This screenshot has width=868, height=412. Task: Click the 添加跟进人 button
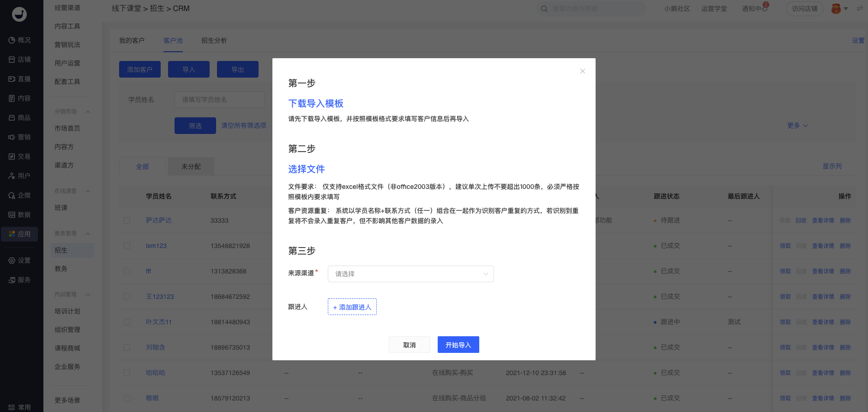[352, 307]
